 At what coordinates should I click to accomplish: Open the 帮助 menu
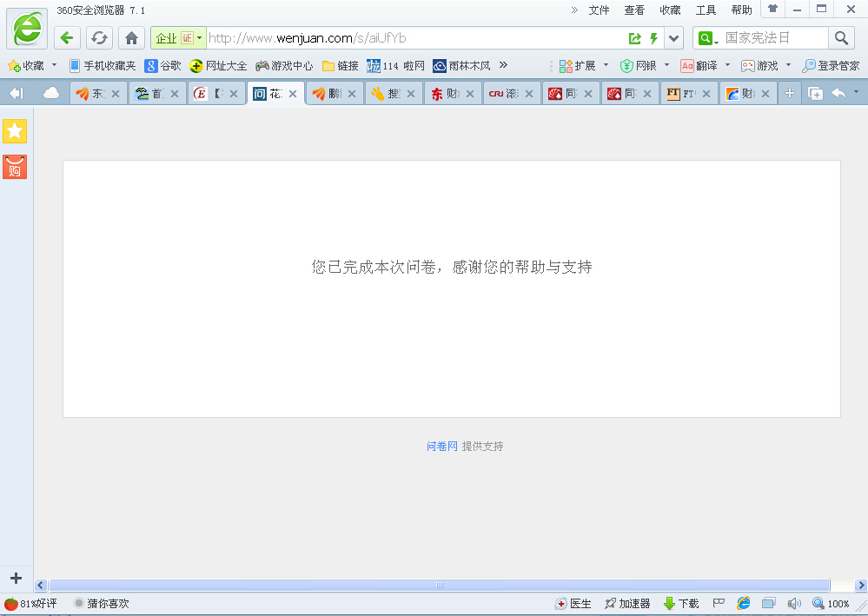741,10
